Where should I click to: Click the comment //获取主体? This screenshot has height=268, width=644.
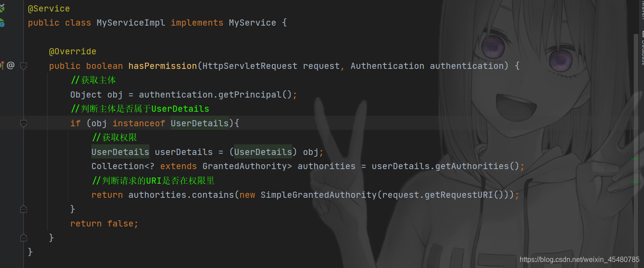93,80
